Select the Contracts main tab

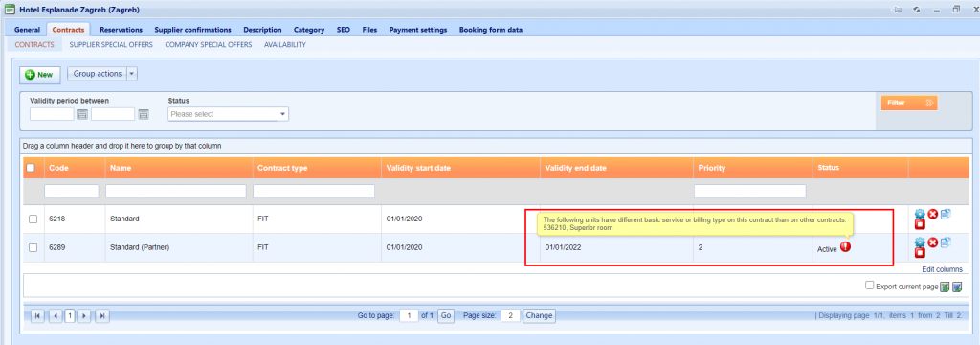(x=68, y=30)
